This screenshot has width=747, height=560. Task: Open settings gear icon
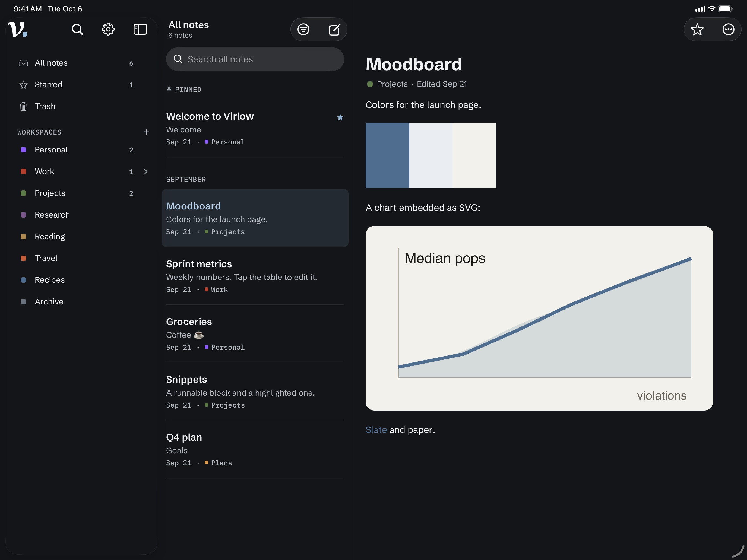[108, 29]
